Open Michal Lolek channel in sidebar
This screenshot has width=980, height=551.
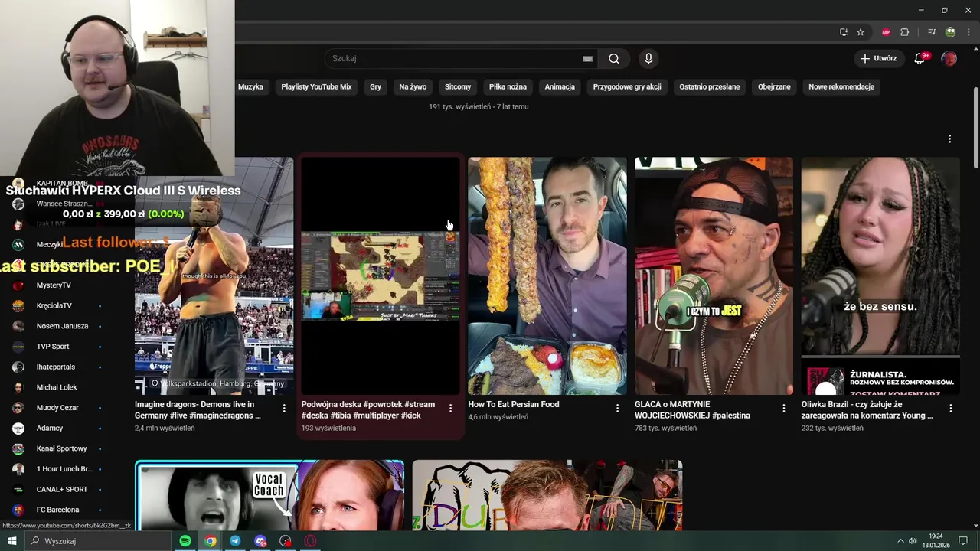coord(57,387)
